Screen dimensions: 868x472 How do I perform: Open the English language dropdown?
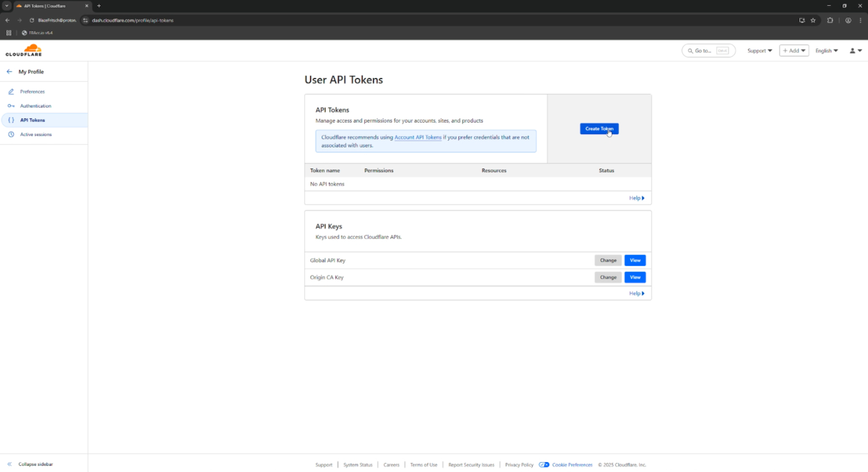tap(826, 50)
